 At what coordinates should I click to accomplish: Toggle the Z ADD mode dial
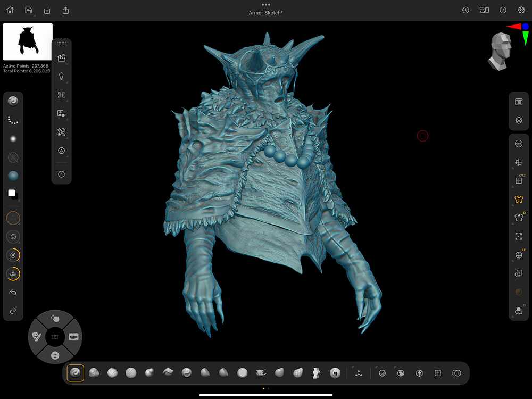(13, 274)
